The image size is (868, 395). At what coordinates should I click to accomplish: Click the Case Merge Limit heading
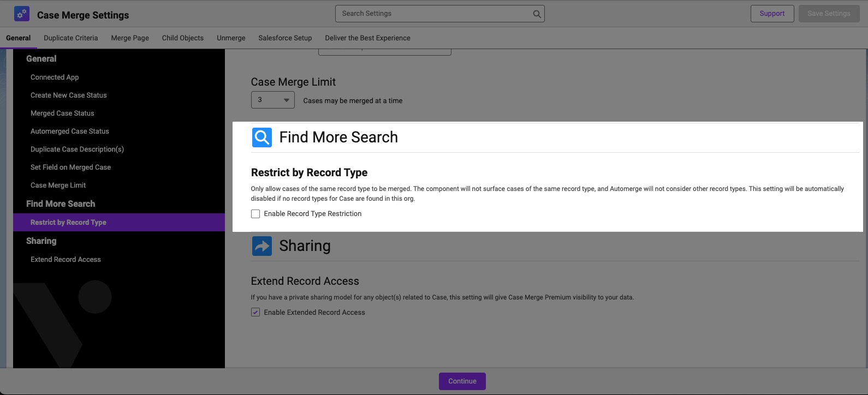[294, 82]
